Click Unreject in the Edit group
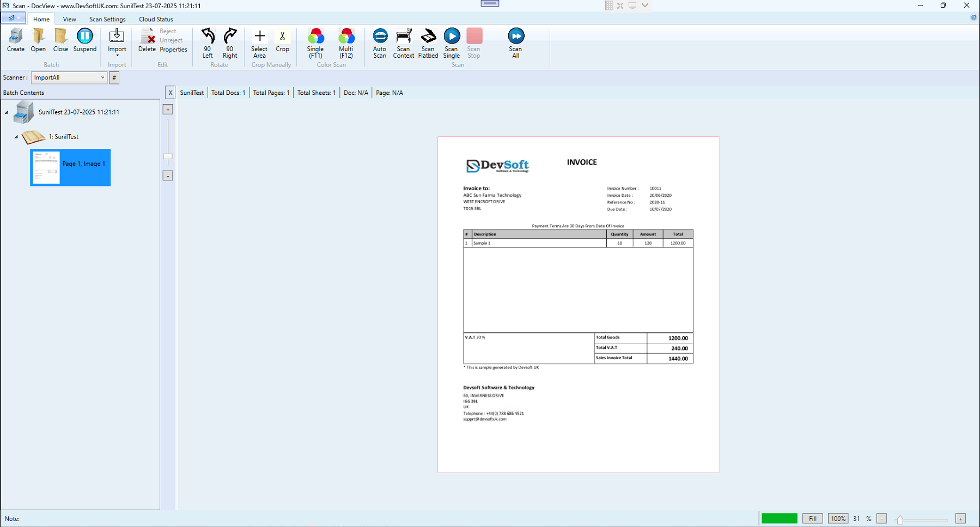Image resolution: width=980 pixels, height=527 pixels. click(171, 40)
